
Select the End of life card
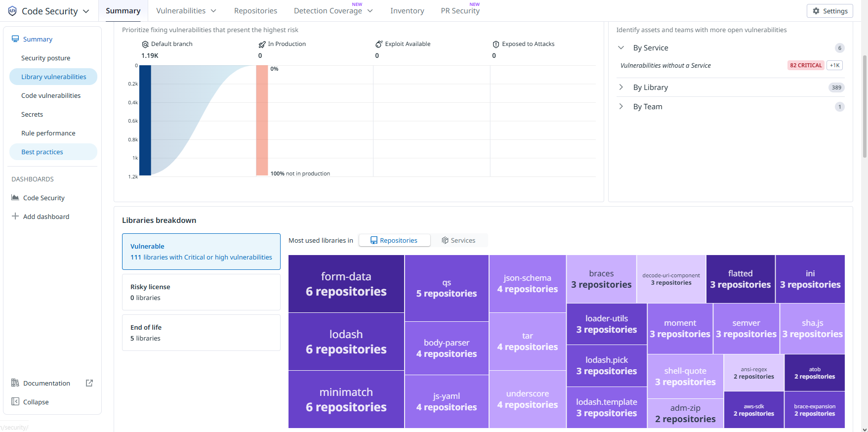(201, 333)
